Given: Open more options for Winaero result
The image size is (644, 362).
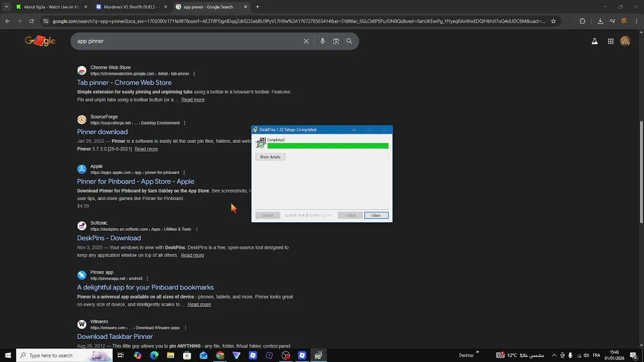Looking at the screenshot, I should 185,328.
